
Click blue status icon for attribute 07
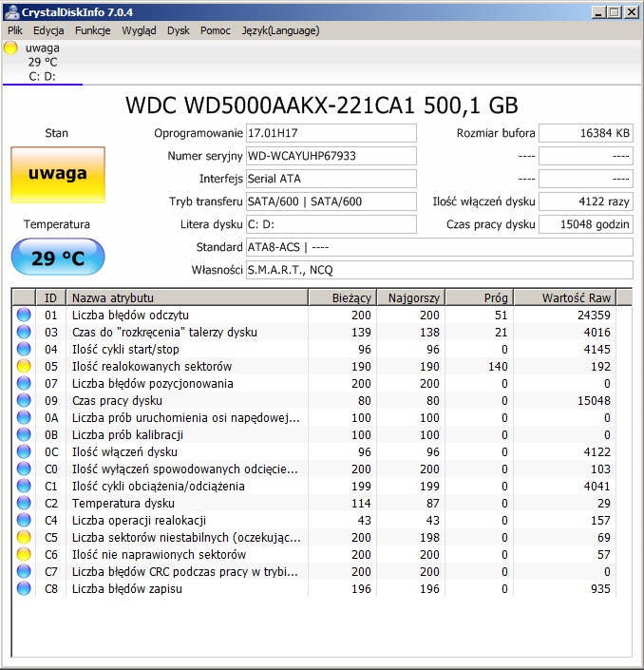tap(24, 383)
